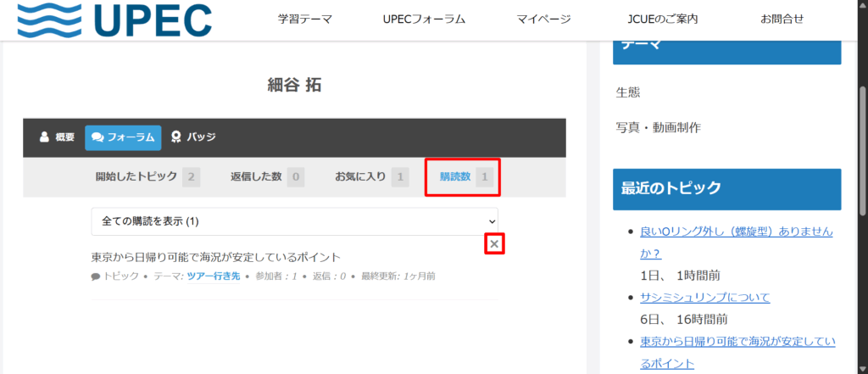Select the フォーラム tab
This screenshot has width=868, height=374.
(x=123, y=137)
